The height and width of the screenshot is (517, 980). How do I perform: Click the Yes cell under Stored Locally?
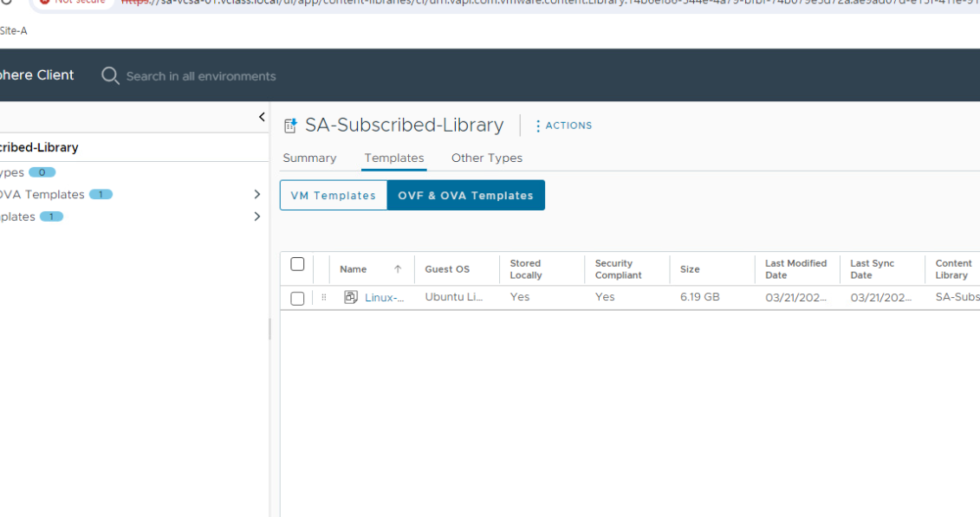tap(520, 297)
